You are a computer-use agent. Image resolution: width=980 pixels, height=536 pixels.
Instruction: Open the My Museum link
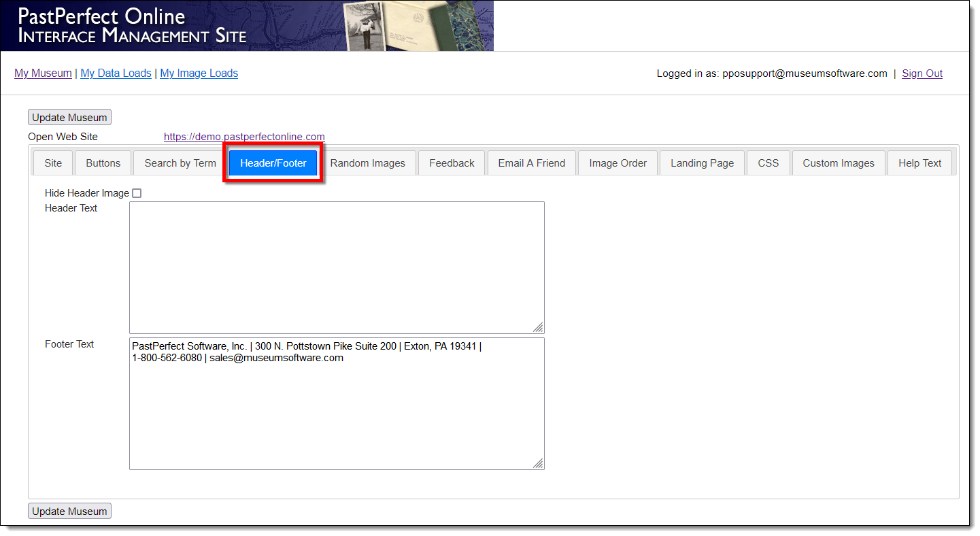point(43,73)
